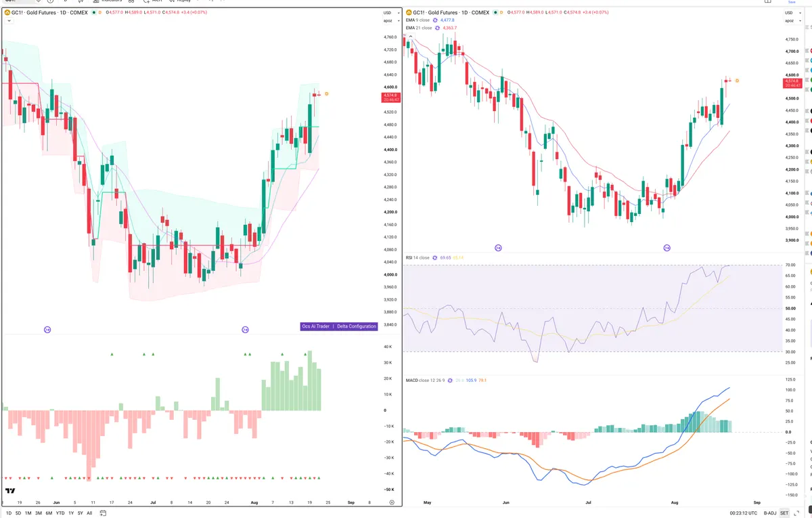812x518 pixels.
Task: Expand collapsed indicator legend on the left chart
Action: pyautogui.click(x=7, y=21)
